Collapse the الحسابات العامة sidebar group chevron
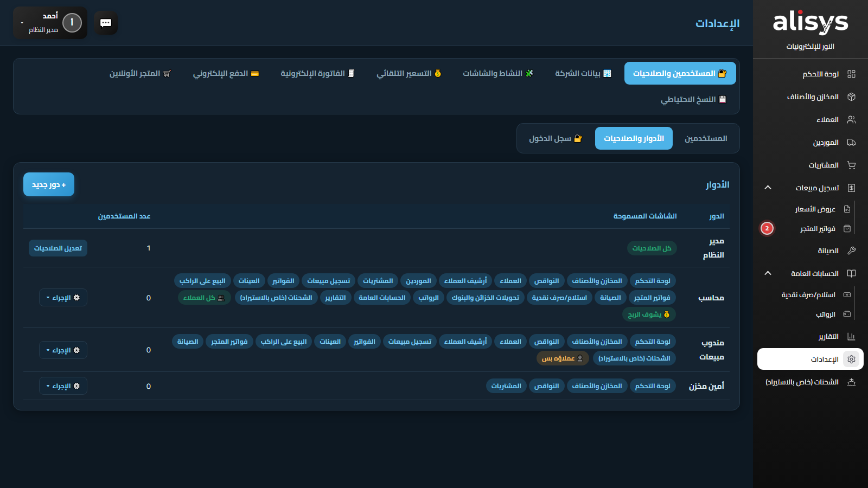 click(768, 273)
